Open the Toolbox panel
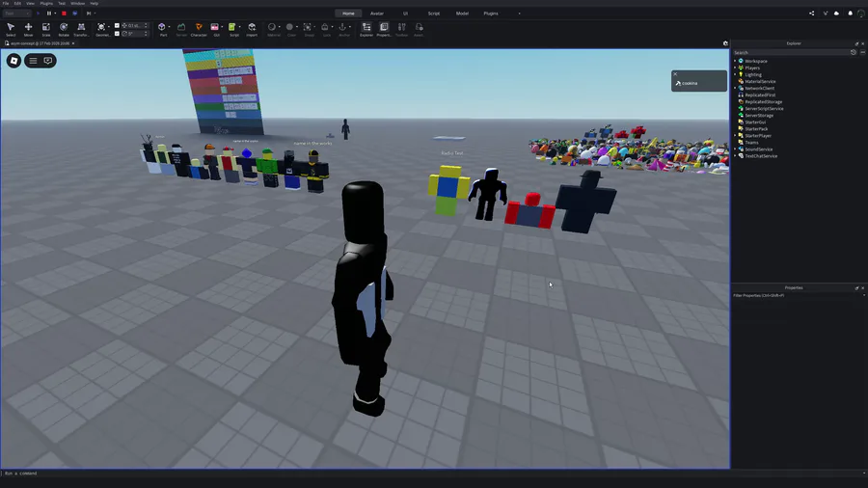Viewport: 868px width, 488px height. pyautogui.click(x=402, y=29)
